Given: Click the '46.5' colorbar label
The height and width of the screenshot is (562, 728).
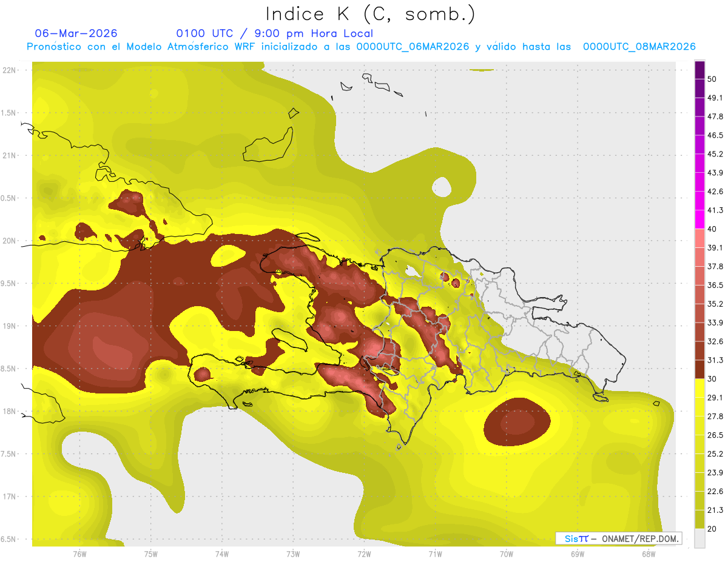Looking at the screenshot, I should [x=715, y=135].
